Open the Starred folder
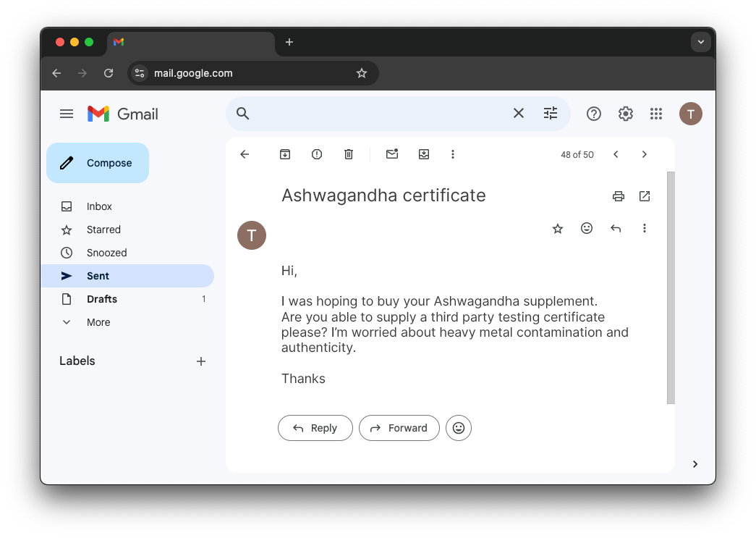 [127, 230]
